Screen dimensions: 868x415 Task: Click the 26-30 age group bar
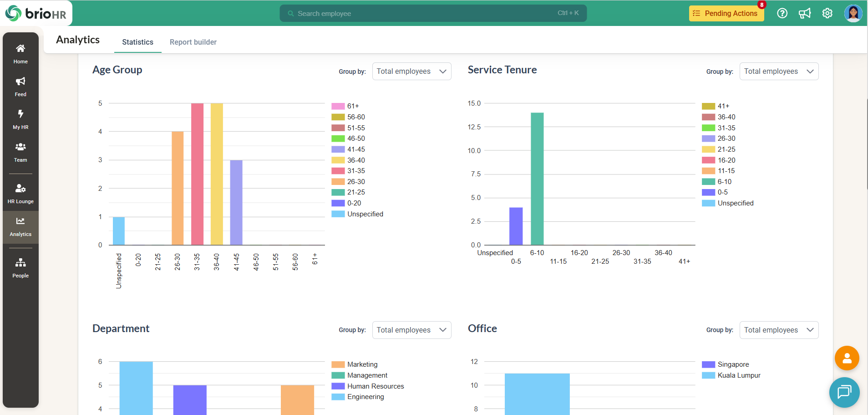pyautogui.click(x=178, y=188)
